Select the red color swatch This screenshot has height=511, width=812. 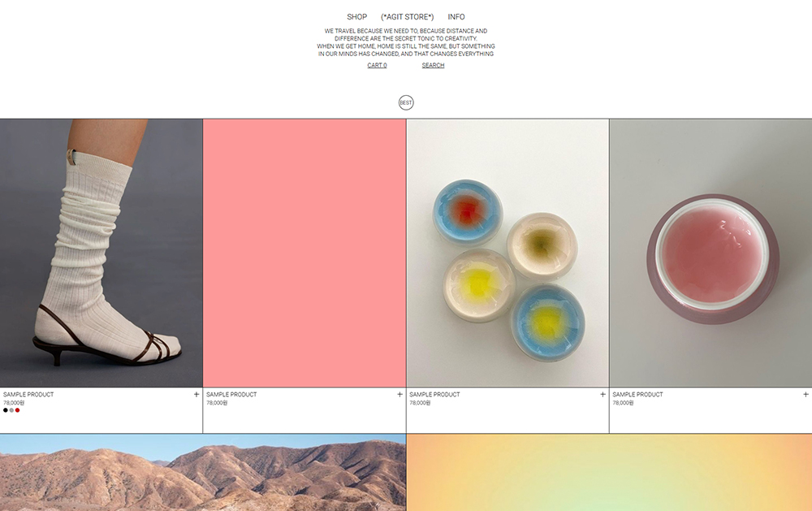click(x=17, y=410)
